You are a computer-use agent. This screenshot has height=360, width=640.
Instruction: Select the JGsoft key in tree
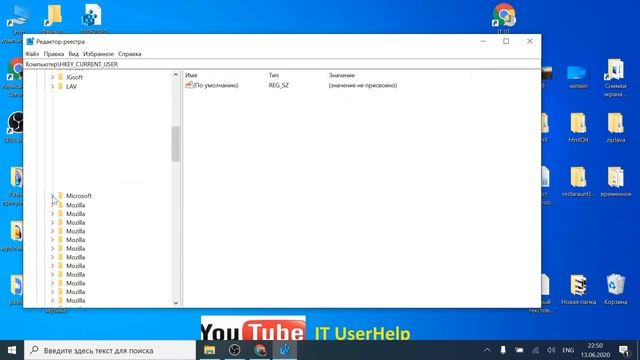pyautogui.click(x=74, y=77)
